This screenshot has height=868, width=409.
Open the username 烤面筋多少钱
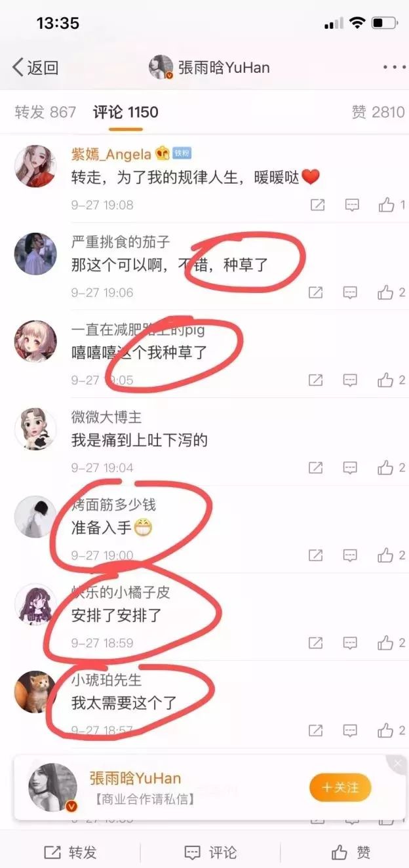pyautogui.click(x=114, y=505)
